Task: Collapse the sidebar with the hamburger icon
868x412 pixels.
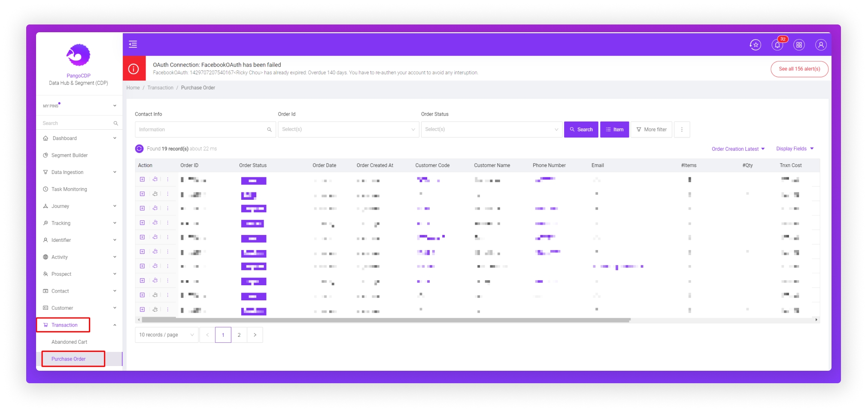Action: click(133, 44)
